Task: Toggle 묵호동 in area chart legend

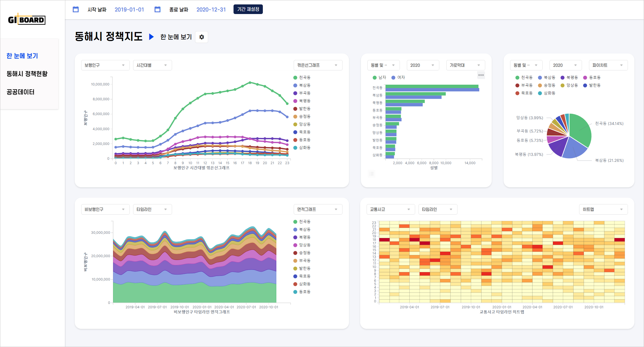Action: pyautogui.click(x=302, y=276)
